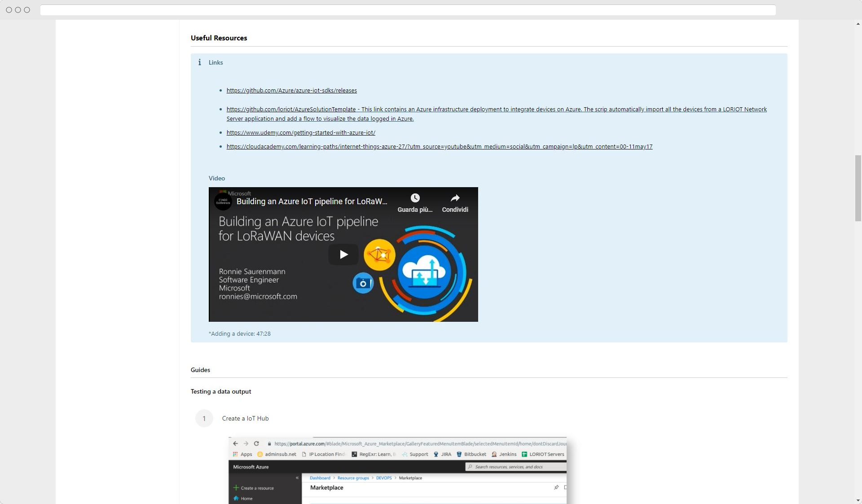862x504 pixels.
Task: Play the Azure IoT pipeline video
Action: click(x=343, y=254)
